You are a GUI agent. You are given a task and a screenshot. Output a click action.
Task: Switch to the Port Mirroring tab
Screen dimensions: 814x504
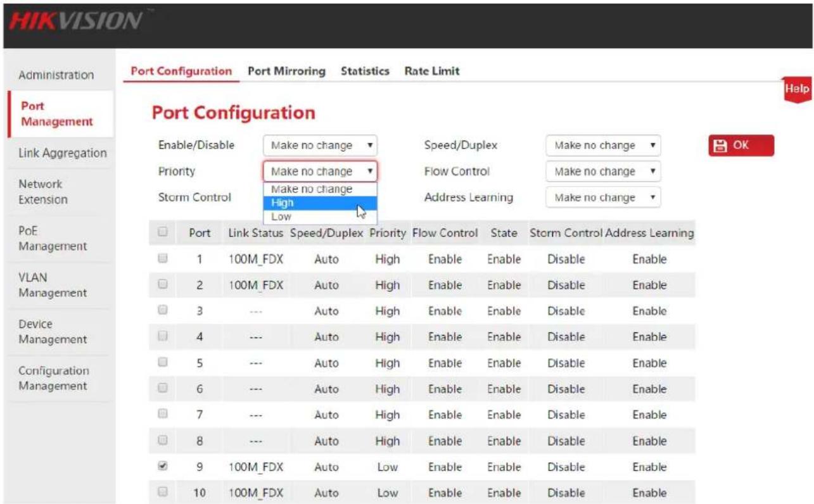286,71
